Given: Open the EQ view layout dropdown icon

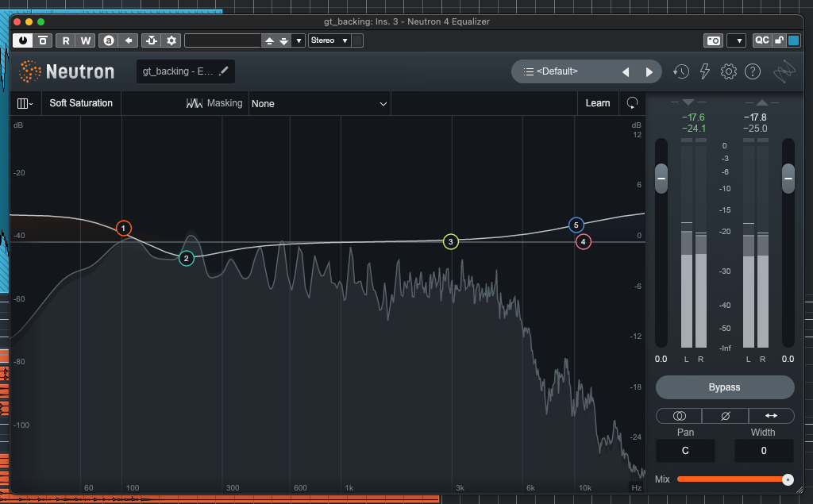Looking at the screenshot, I should (25, 104).
